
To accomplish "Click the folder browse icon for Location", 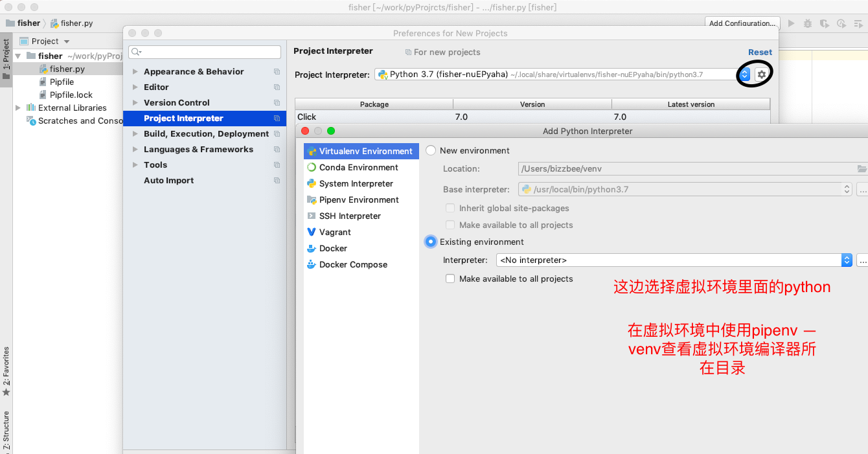I will click(862, 169).
